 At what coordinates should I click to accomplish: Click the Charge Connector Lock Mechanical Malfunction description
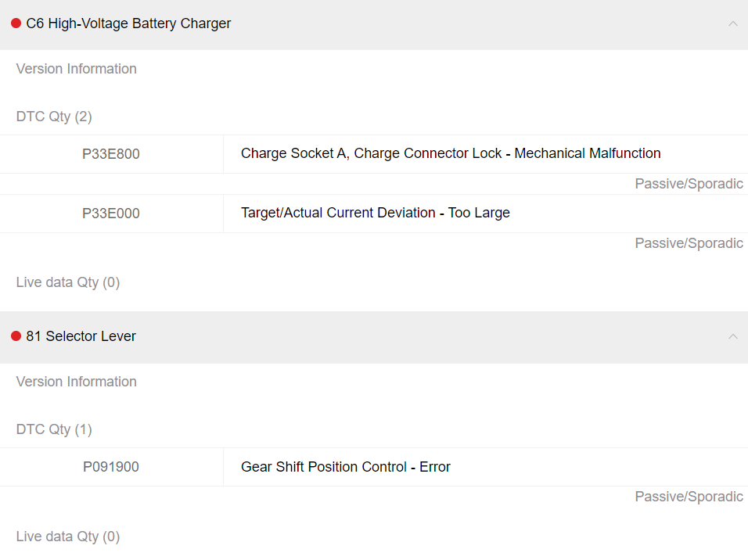click(451, 153)
